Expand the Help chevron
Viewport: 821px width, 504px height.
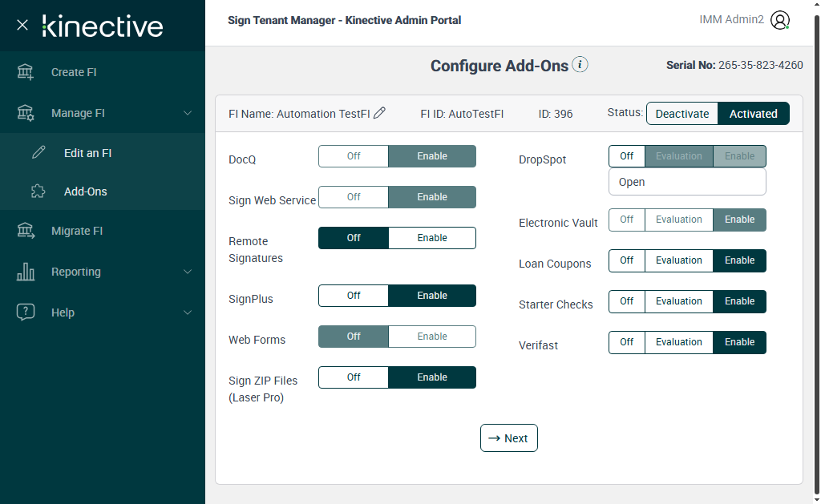(x=188, y=312)
